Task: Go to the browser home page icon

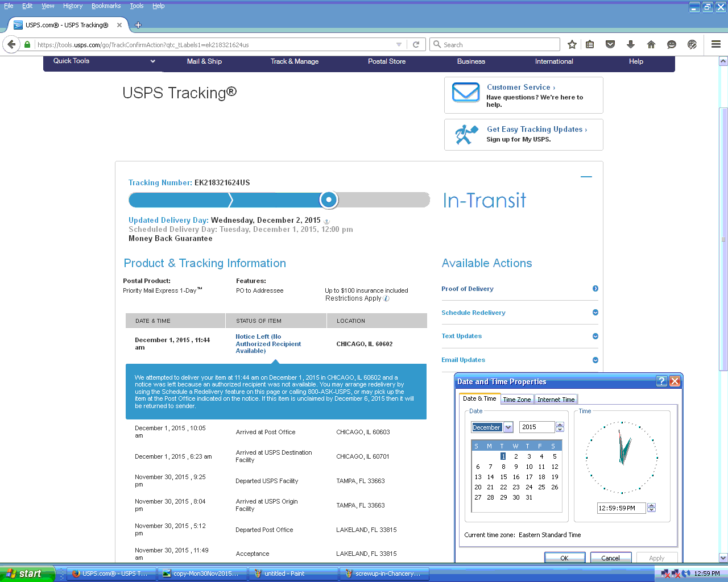Action: tap(651, 44)
